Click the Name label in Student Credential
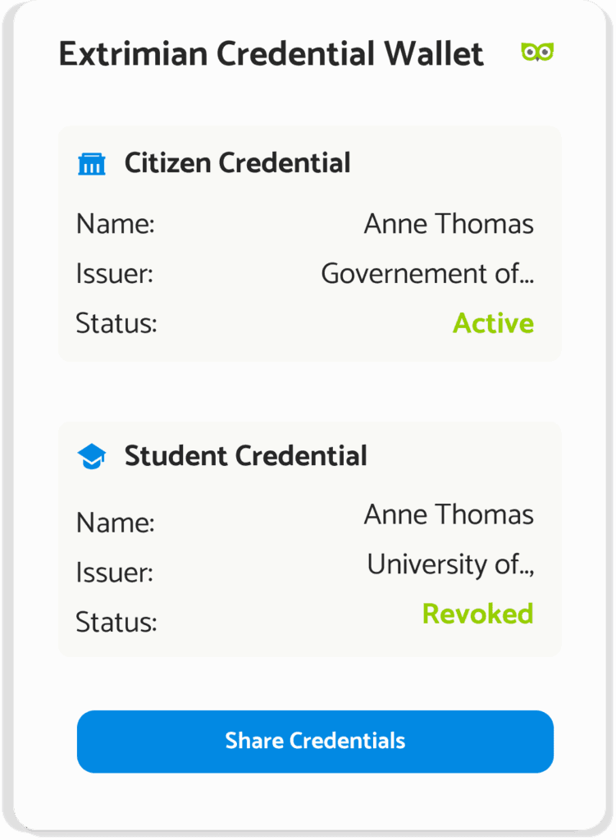616x840 pixels. [115, 523]
